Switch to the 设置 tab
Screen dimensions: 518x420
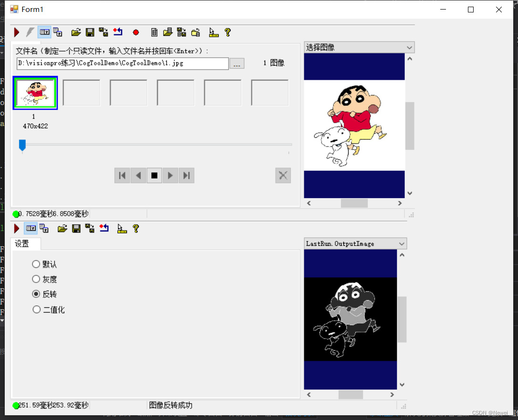(x=25, y=243)
